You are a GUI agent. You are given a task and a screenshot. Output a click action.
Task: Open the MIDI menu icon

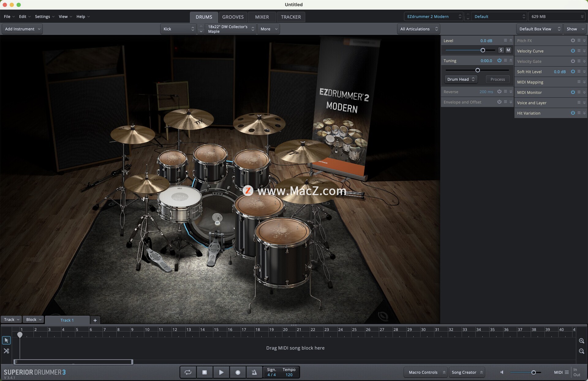pos(567,372)
